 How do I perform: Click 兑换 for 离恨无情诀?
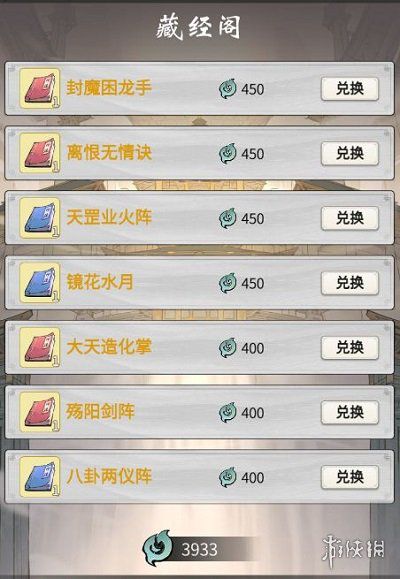350,153
